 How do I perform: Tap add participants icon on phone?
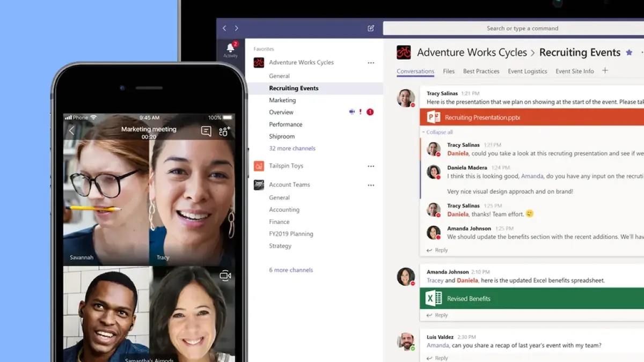[x=225, y=131]
